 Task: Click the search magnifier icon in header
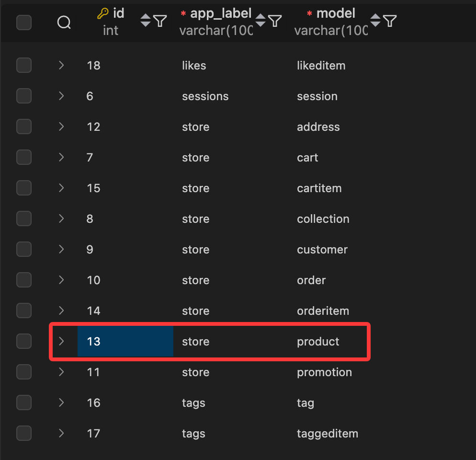(64, 22)
